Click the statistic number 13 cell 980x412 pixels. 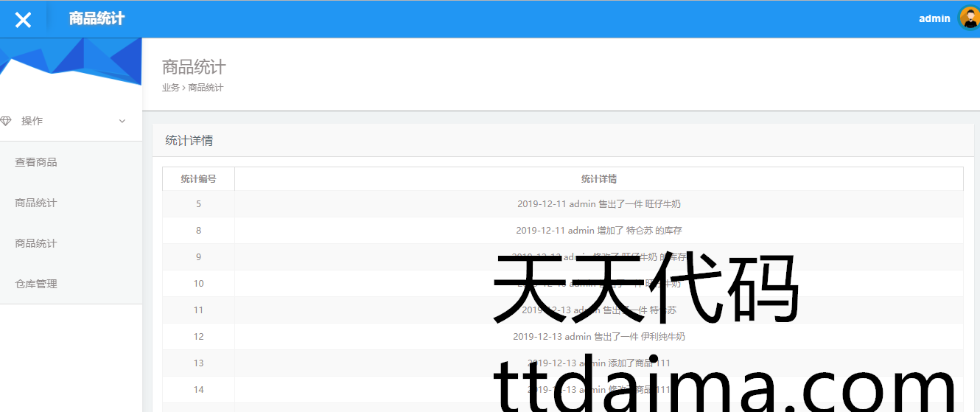click(x=198, y=363)
